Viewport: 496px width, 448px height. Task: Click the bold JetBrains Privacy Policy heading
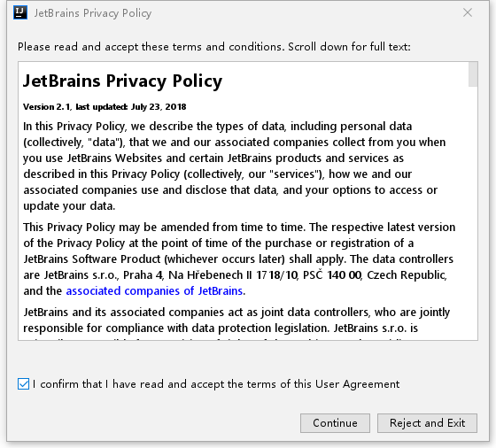(x=123, y=81)
